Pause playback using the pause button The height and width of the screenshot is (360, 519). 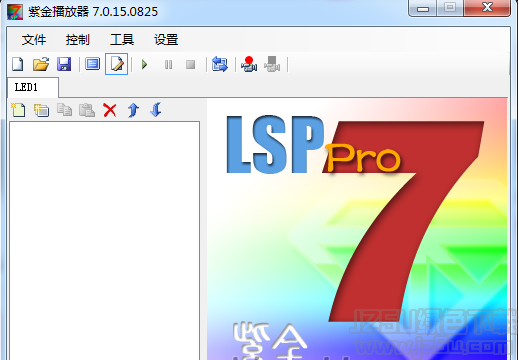[169, 64]
